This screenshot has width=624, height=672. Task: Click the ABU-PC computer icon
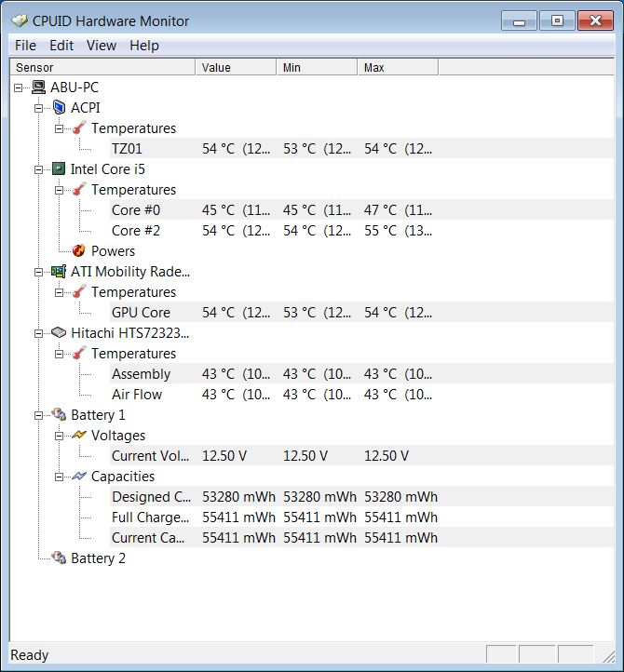tap(38, 87)
